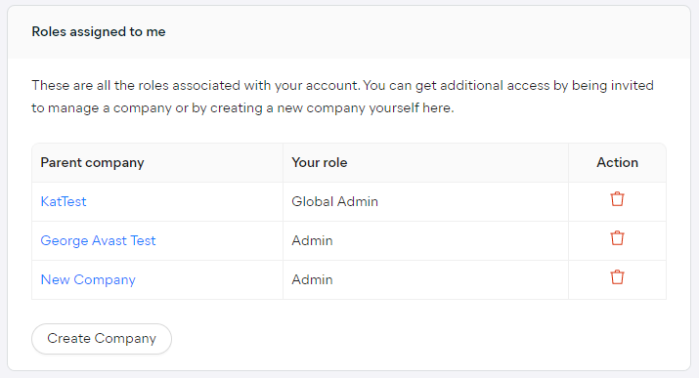Open the KatTest company link
699x378 pixels.
click(63, 201)
